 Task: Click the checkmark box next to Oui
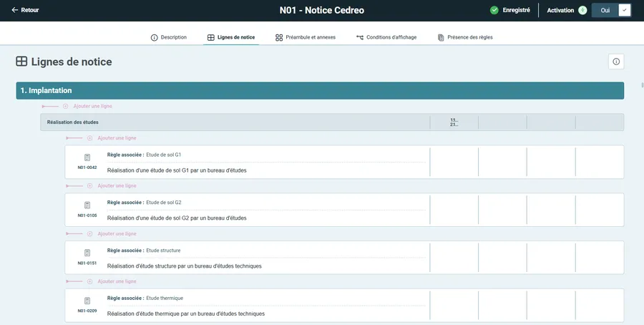coord(624,10)
